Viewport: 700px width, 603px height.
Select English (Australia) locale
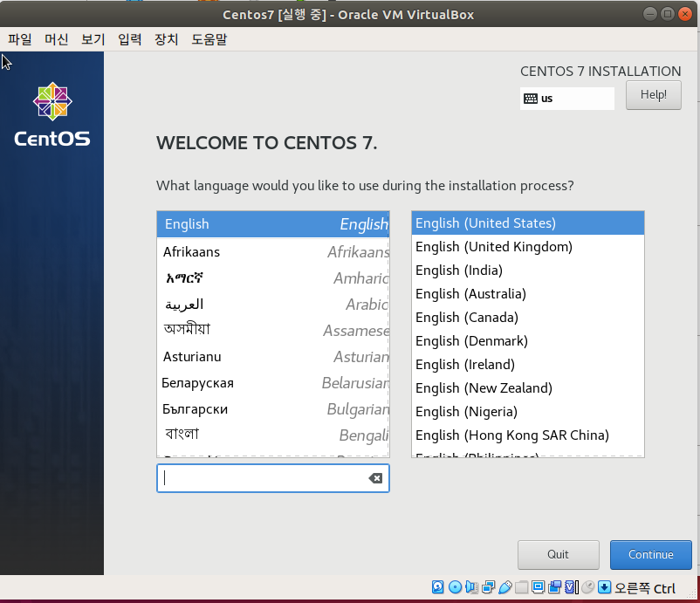(x=528, y=294)
